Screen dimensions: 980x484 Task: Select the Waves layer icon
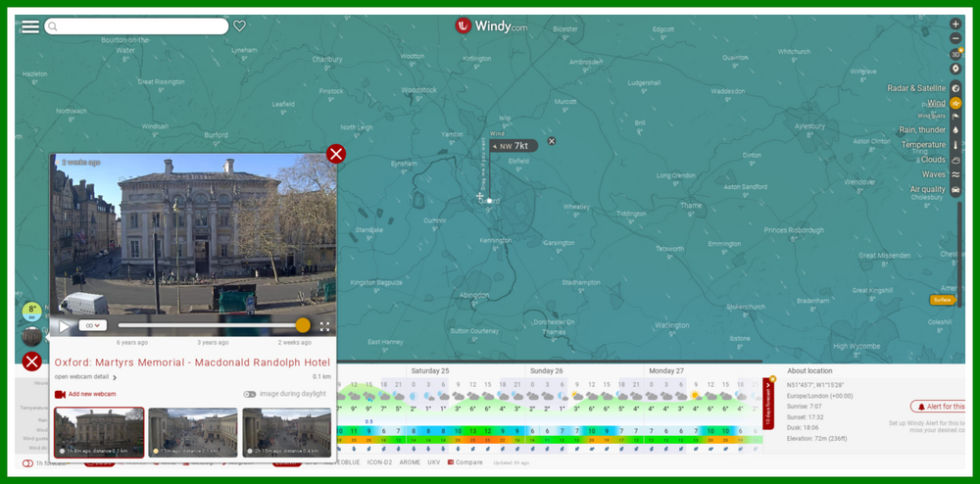(955, 174)
